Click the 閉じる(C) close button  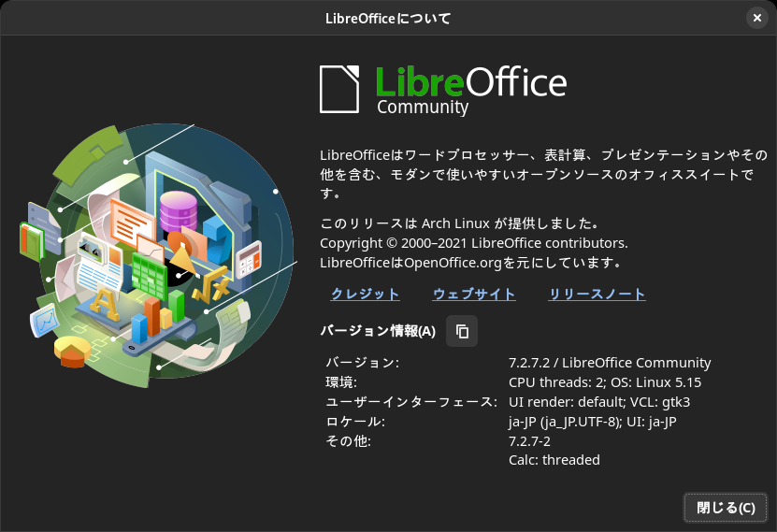coord(726,508)
